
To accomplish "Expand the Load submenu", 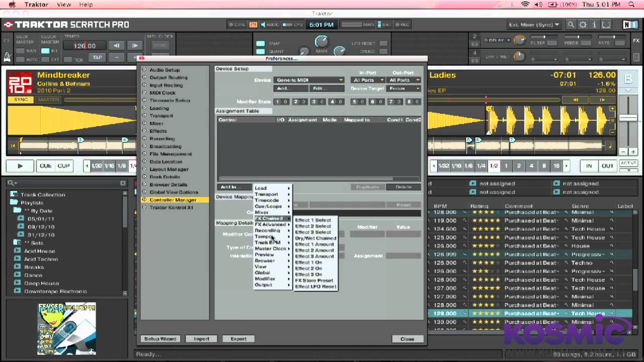I will 273,188.
